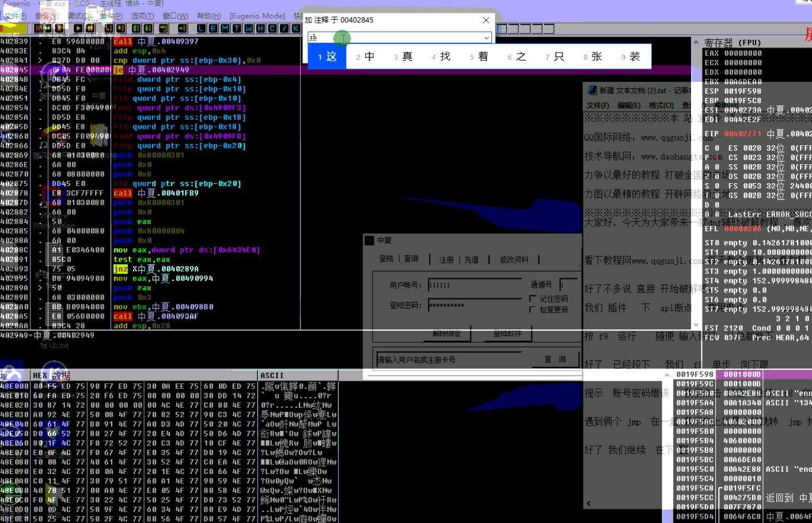Open the 选项(T) menu
This screenshot has height=523, width=812.
(x=142, y=16)
